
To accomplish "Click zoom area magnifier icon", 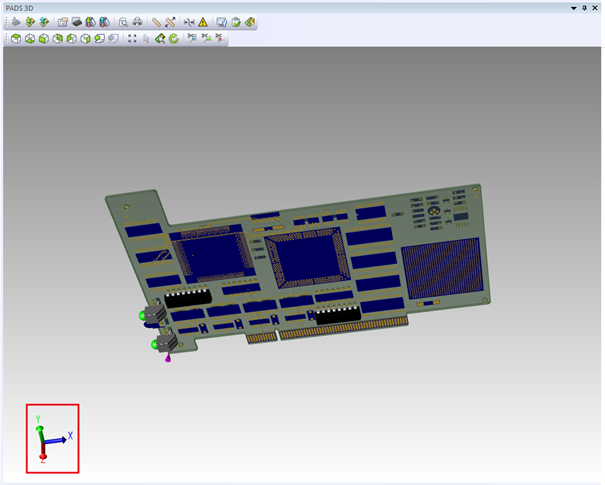I will click(x=160, y=39).
